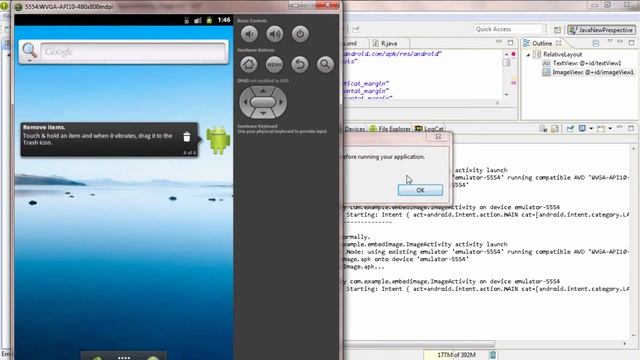
Task: Click the DPAD up arrow
Action: (263, 91)
